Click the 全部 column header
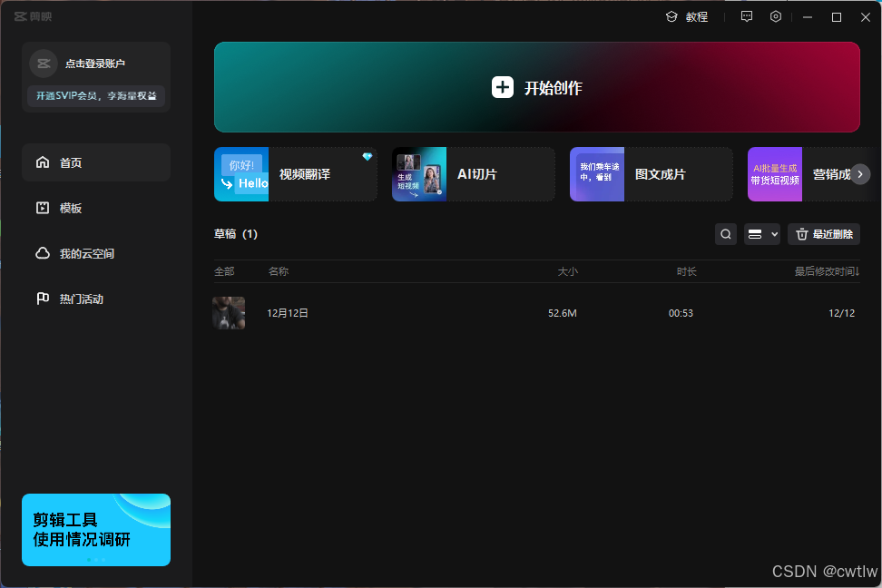The height and width of the screenshot is (588, 882). [x=224, y=272]
